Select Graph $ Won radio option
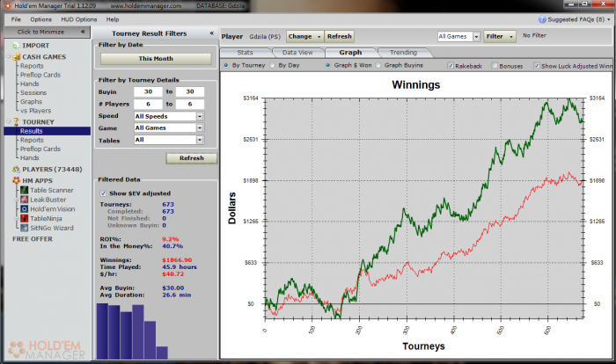 (327, 65)
